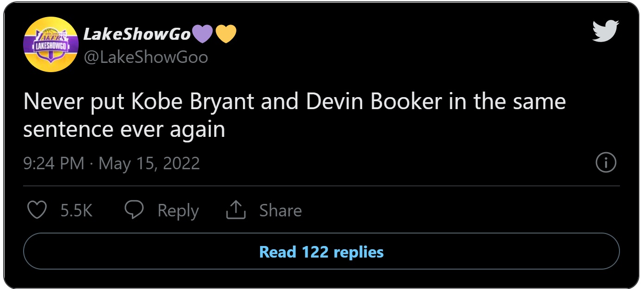The height and width of the screenshot is (289, 644).
Task: Click the Share text label
Action: 280,211
